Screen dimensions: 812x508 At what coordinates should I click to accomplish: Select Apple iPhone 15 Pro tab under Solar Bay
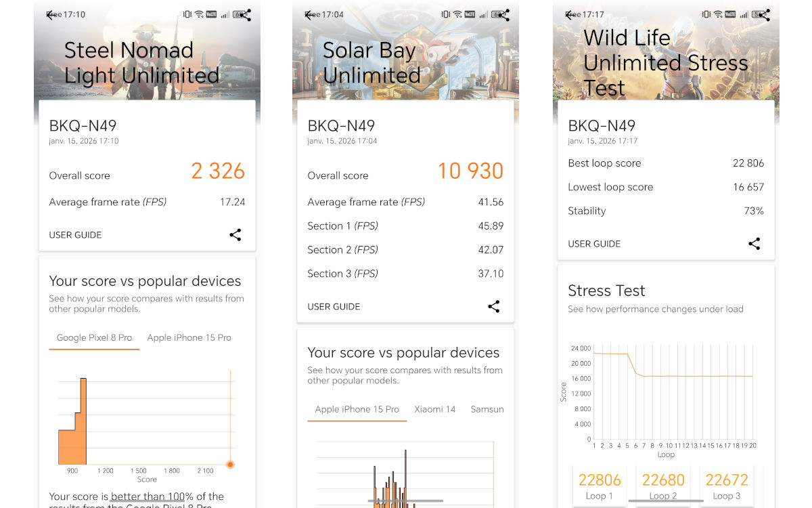[357, 409]
